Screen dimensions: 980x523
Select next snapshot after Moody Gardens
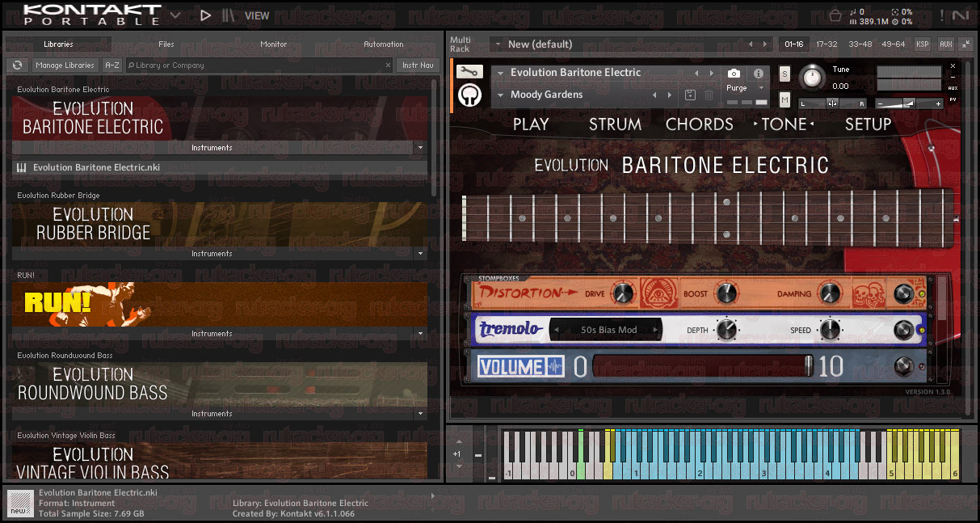point(670,95)
